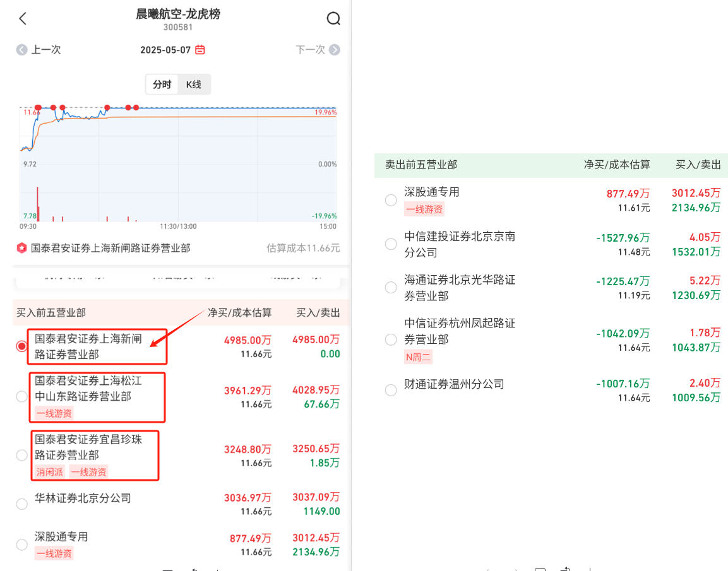728x571 pixels.
Task: Open search with the magnifier icon
Action: (x=333, y=18)
